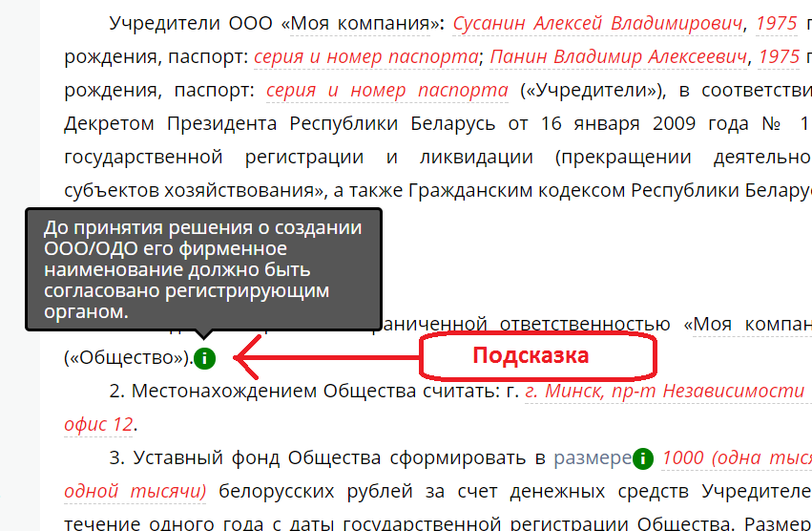Click the red-bordered «Подсказка» callout

[537, 357]
